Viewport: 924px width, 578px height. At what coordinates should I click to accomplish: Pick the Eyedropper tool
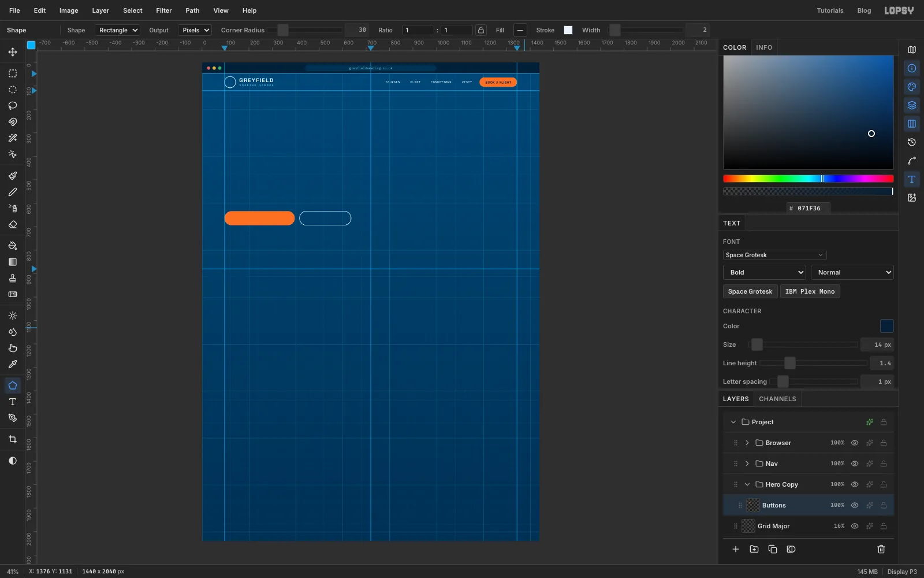coord(13,364)
